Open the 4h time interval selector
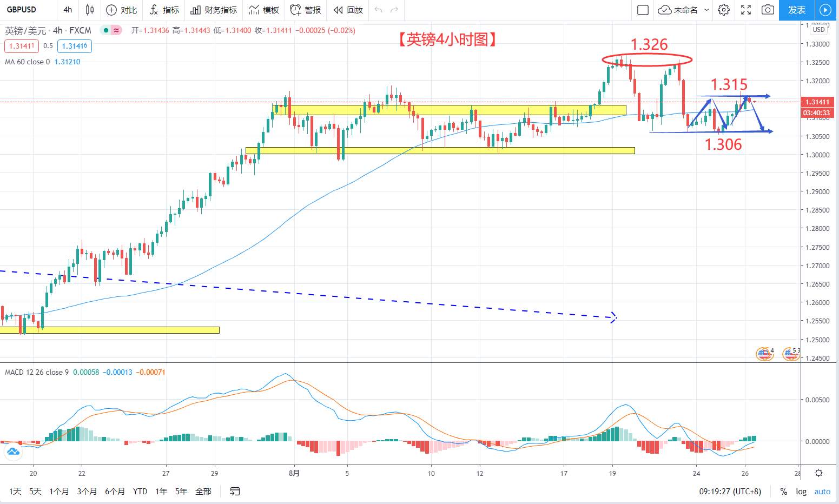The height and width of the screenshot is (504, 839). [68, 10]
